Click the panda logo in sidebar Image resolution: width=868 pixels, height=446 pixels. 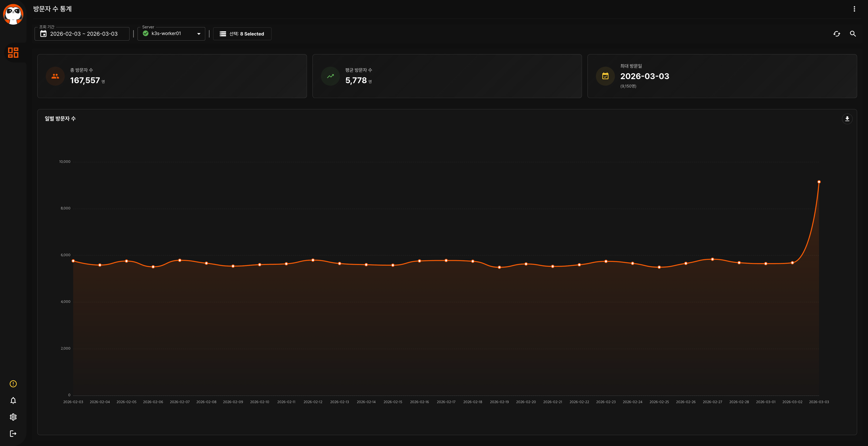coord(13,14)
